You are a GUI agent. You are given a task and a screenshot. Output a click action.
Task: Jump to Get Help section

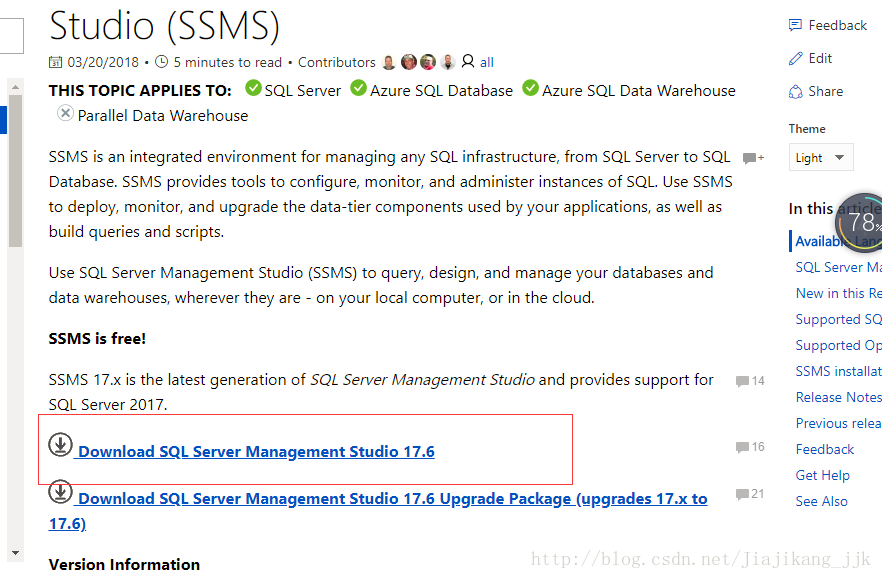[x=822, y=475]
